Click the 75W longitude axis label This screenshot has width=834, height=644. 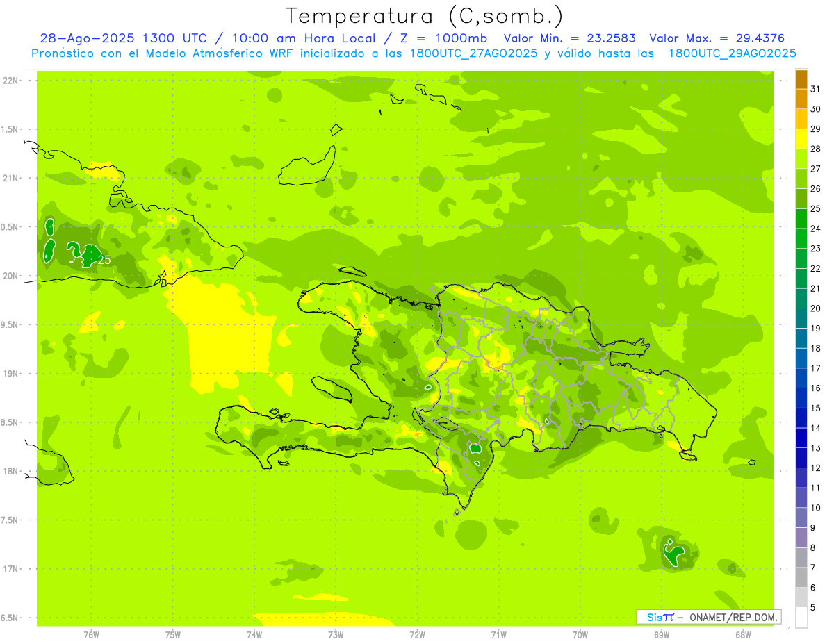pyautogui.click(x=173, y=635)
